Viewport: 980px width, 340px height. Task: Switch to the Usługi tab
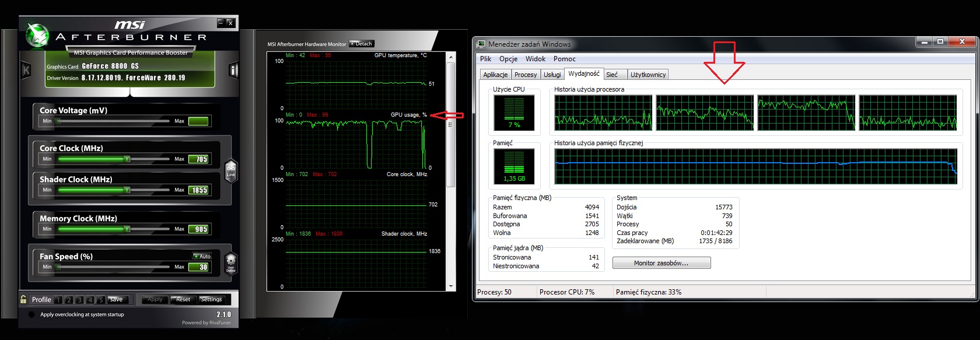pyautogui.click(x=552, y=75)
